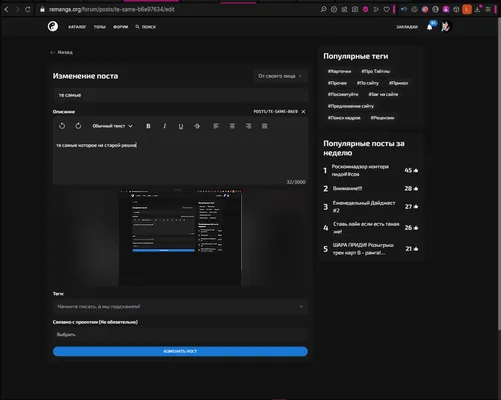The image size is (501, 400).
Task: Click the attached screenshot thumbnail
Action: coord(180,238)
